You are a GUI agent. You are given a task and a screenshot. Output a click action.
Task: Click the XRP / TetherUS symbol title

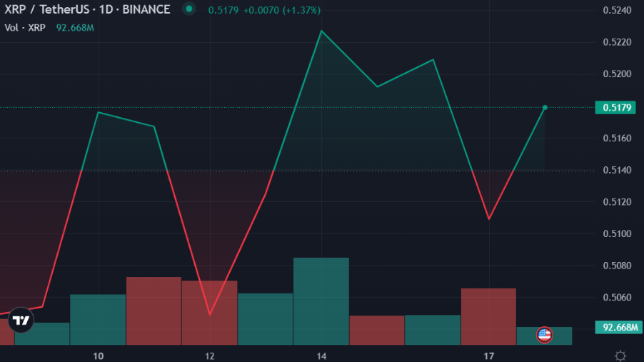pos(87,9)
